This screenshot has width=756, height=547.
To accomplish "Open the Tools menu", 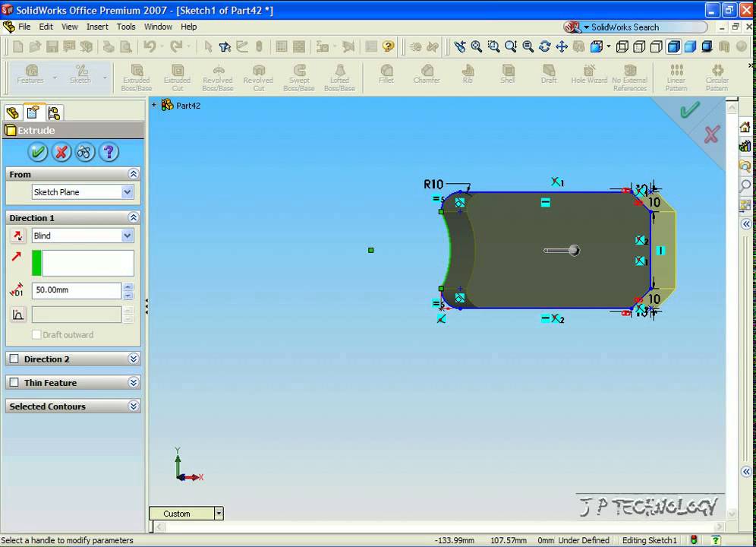I will [x=126, y=27].
